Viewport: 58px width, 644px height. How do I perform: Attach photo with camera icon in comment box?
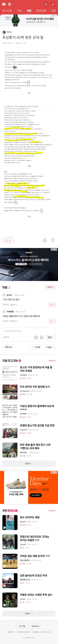36,337
